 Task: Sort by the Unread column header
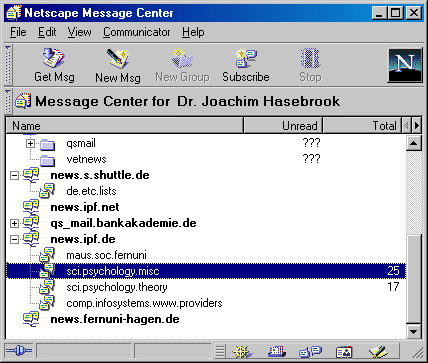click(x=283, y=126)
